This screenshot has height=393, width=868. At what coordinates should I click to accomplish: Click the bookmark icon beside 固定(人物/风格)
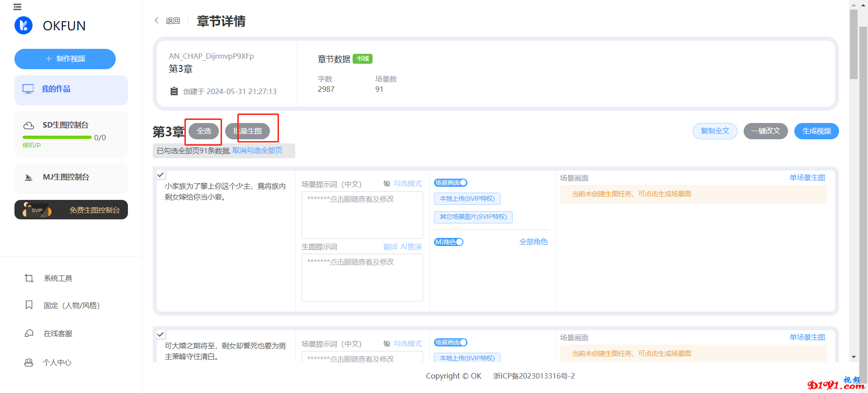pyautogui.click(x=29, y=305)
